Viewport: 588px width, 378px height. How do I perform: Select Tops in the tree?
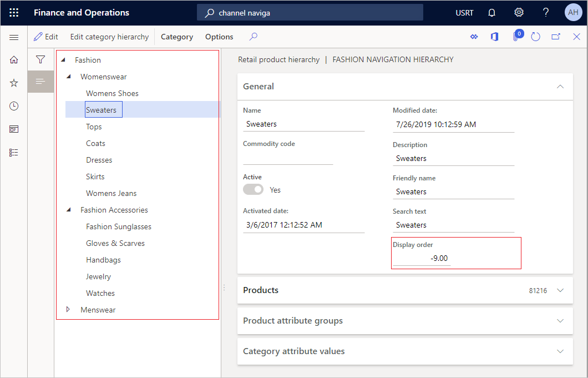pyautogui.click(x=94, y=127)
